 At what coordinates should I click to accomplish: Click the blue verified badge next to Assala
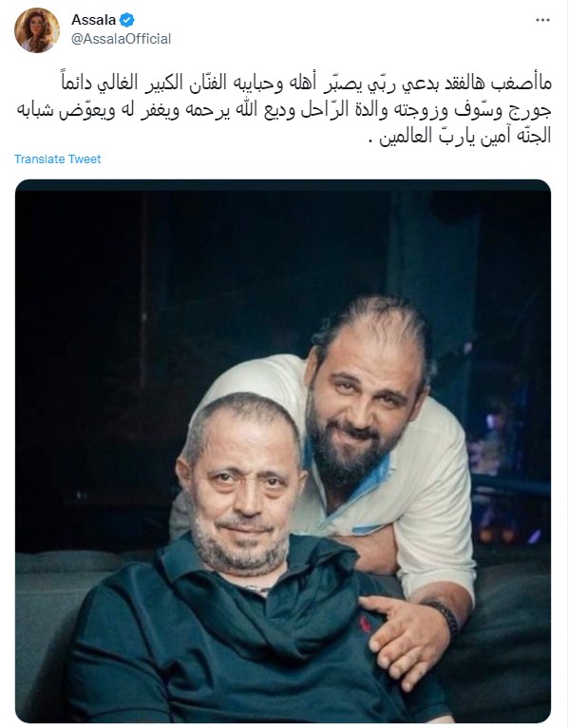click(126, 20)
